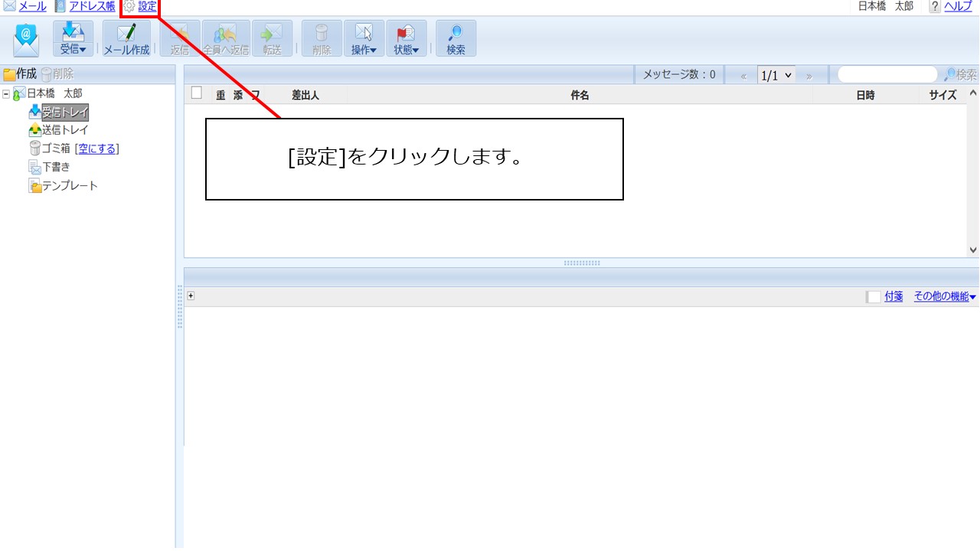Click the address book icon
This screenshot has width=980, height=551.
coord(60,6)
